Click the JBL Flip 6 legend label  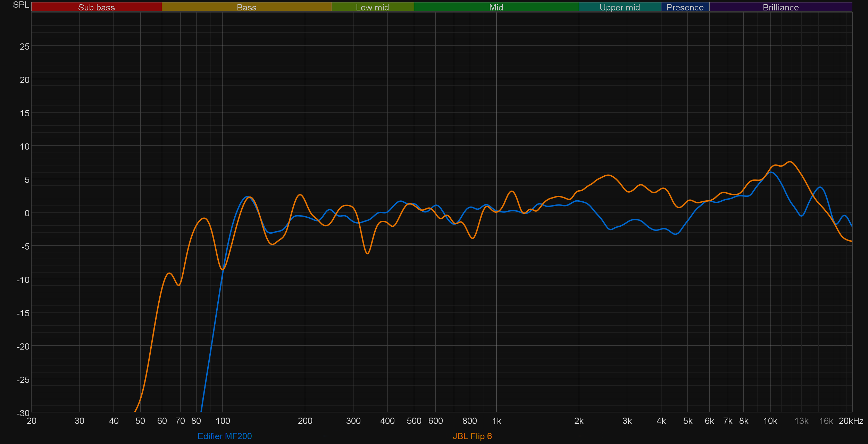472,436
